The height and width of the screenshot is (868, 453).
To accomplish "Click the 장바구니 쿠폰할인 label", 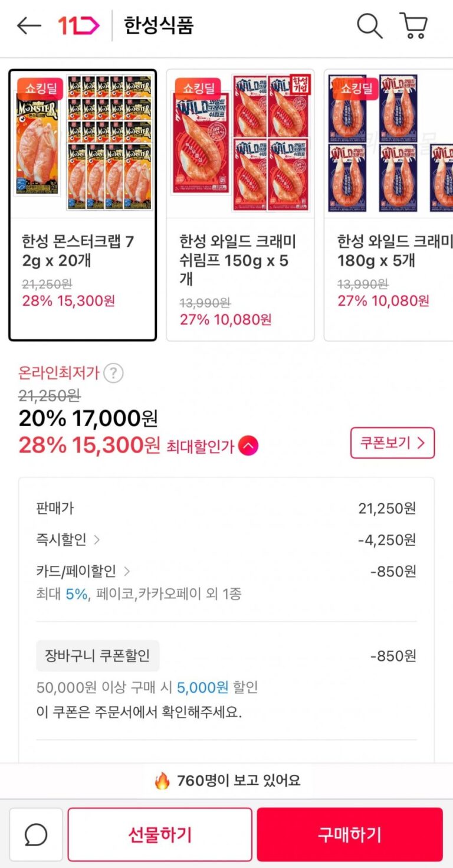I will tap(98, 656).
